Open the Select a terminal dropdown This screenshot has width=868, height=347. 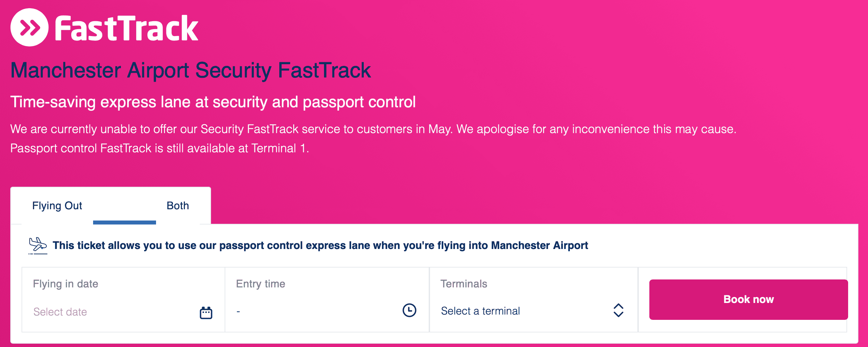point(480,311)
